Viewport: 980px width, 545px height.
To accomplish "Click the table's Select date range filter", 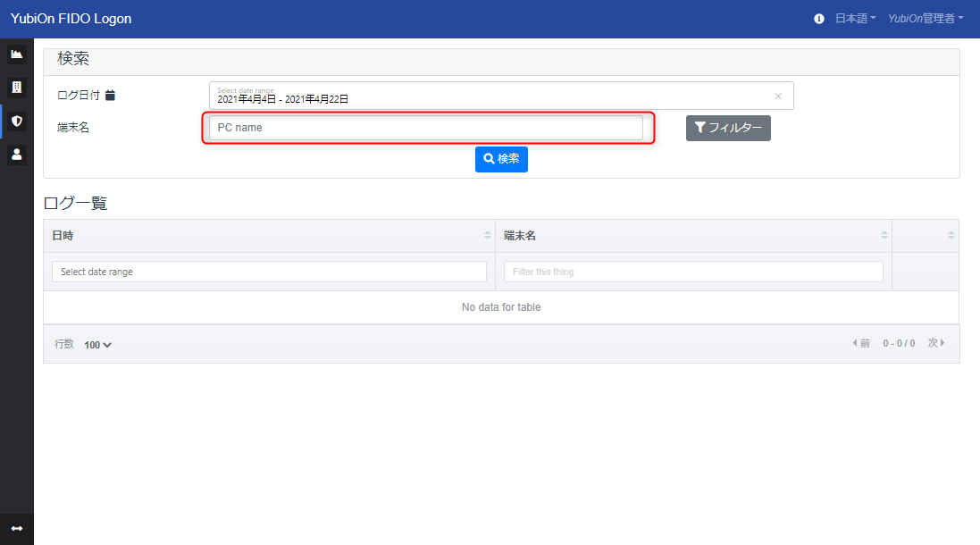I will [x=270, y=272].
